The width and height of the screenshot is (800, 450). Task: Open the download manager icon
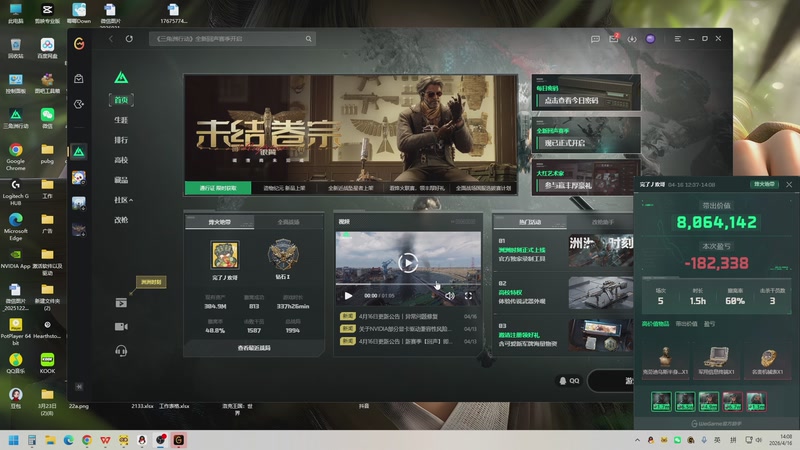pos(632,39)
